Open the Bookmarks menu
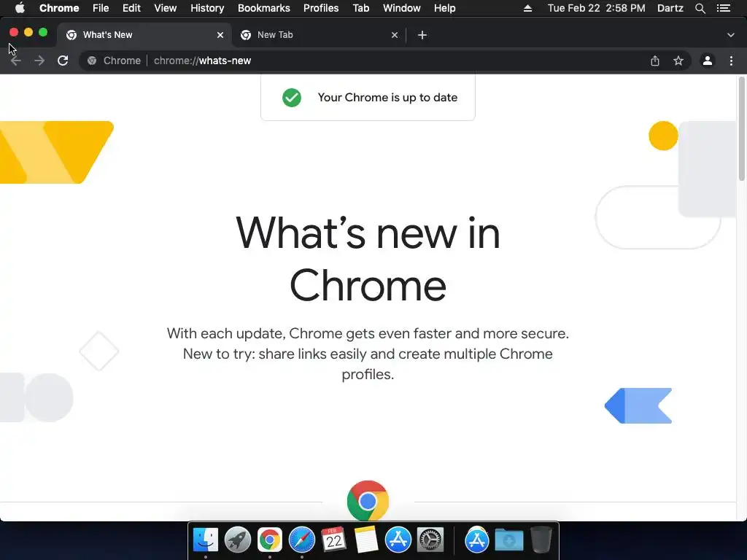 click(264, 8)
